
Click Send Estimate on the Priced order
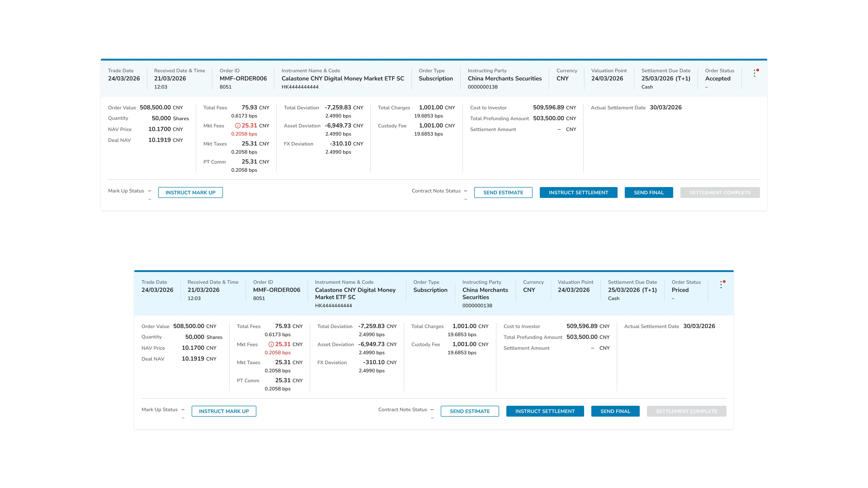coord(470,411)
